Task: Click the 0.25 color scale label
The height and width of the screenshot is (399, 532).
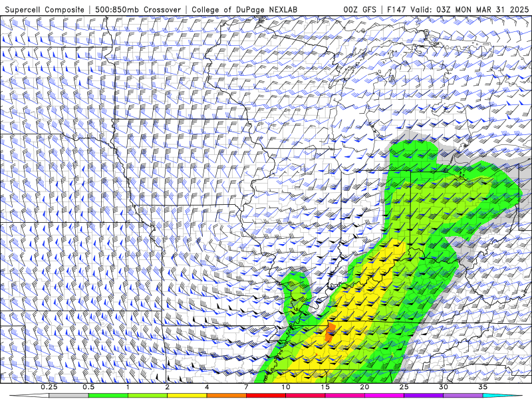Action: coord(49,387)
